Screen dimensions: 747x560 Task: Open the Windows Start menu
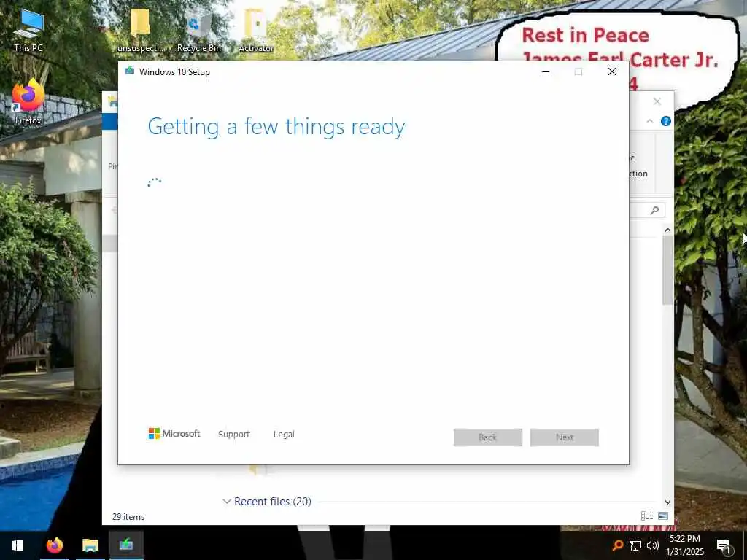pyautogui.click(x=18, y=545)
